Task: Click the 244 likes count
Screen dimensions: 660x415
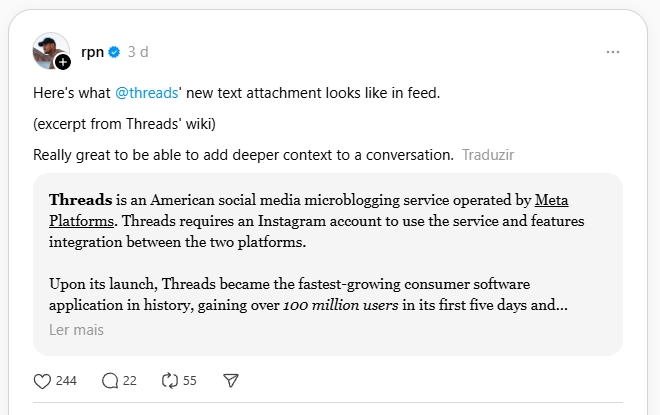Action: coord(66,381)
